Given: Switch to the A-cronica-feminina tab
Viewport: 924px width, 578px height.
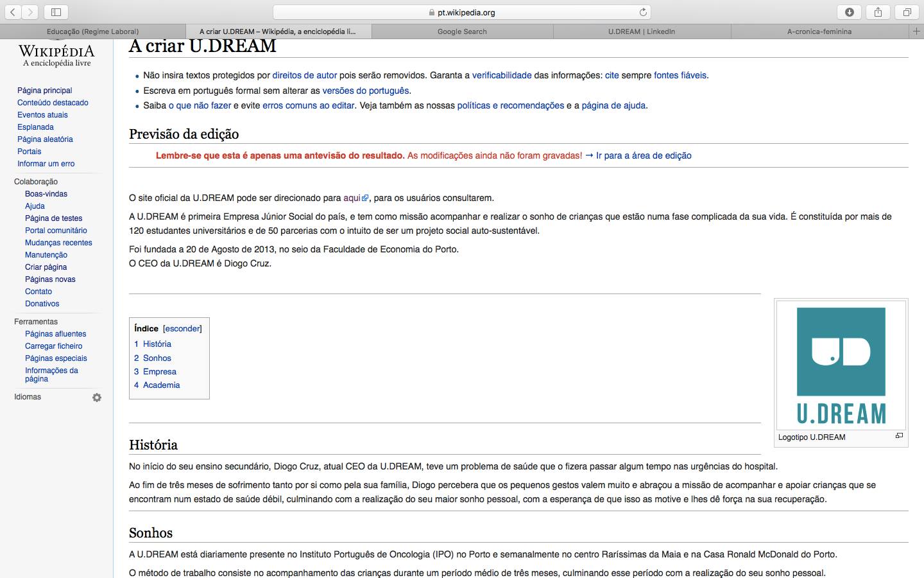Looking at the screenshot, I should click(x=819, y=31).
